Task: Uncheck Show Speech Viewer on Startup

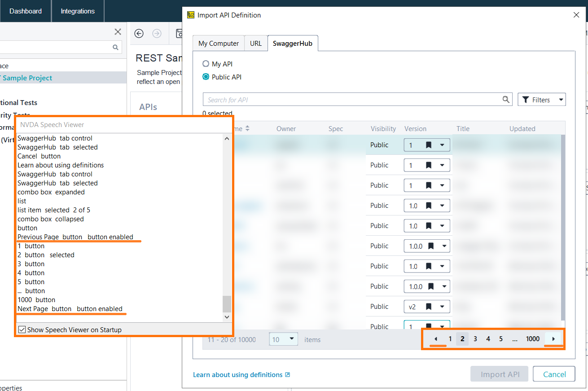Action: pos(22,329)
